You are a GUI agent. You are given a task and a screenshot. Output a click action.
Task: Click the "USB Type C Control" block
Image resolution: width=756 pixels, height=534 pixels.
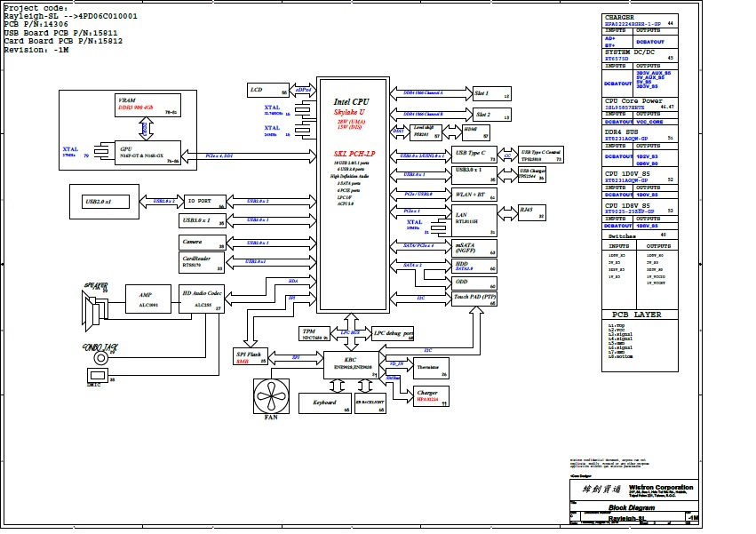coord(540,155)
